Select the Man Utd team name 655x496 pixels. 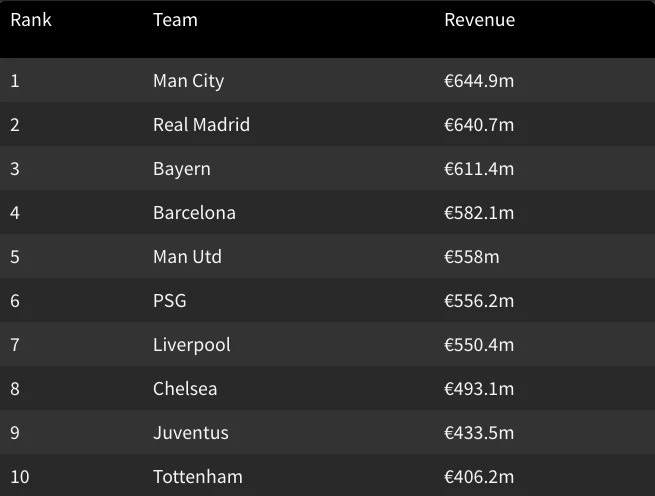187,257
